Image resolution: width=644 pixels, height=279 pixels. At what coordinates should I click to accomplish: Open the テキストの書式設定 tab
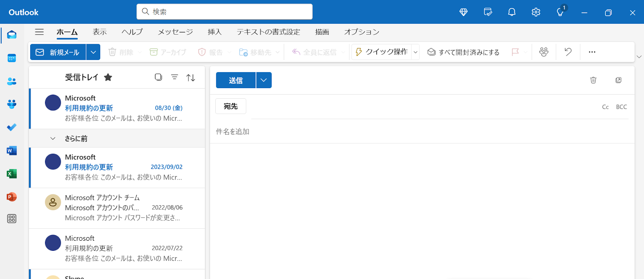coord(268,32)
